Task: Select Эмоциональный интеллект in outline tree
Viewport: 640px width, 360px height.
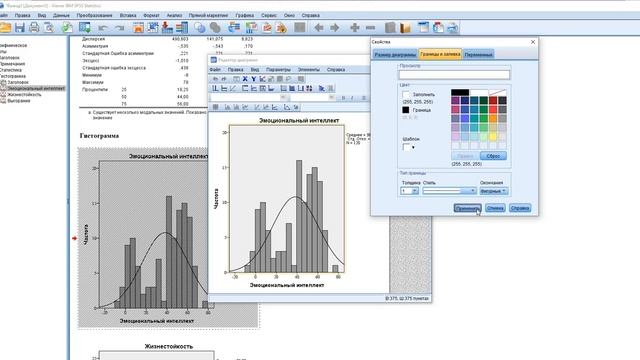Action: (36, 88)
